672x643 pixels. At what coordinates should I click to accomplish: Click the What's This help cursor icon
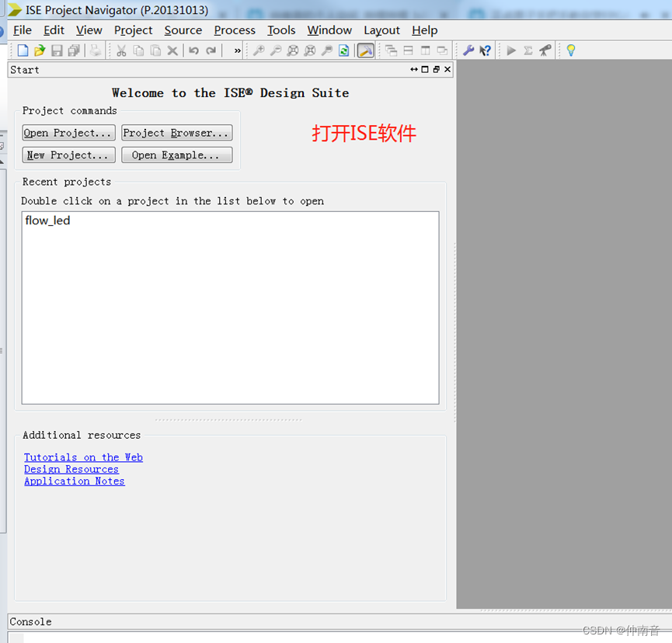coord(485,50)
